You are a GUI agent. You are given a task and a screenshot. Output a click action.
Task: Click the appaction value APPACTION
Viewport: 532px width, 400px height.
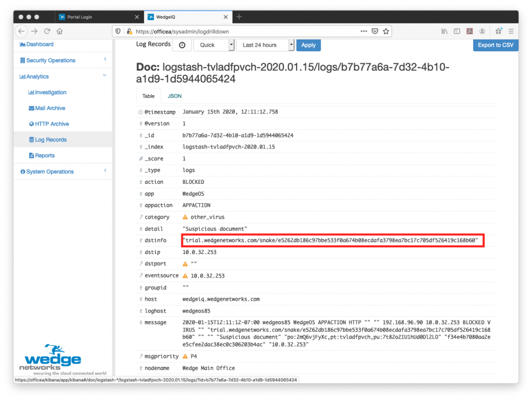[x=196, y=206]
